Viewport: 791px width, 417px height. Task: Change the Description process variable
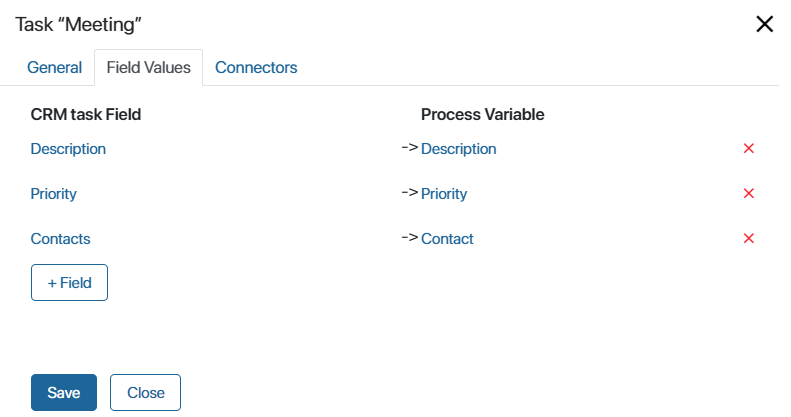(459, 149)
